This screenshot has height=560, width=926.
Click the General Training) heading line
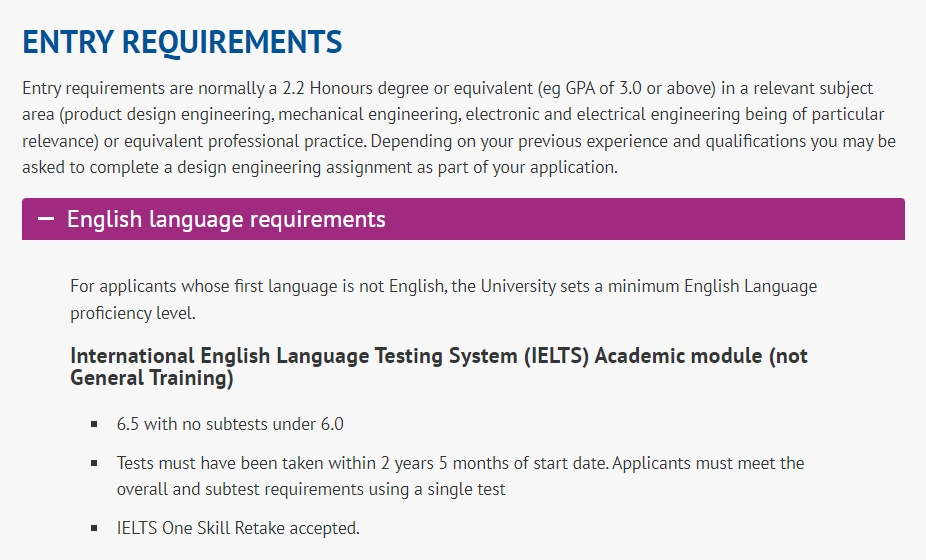point(152,378)
